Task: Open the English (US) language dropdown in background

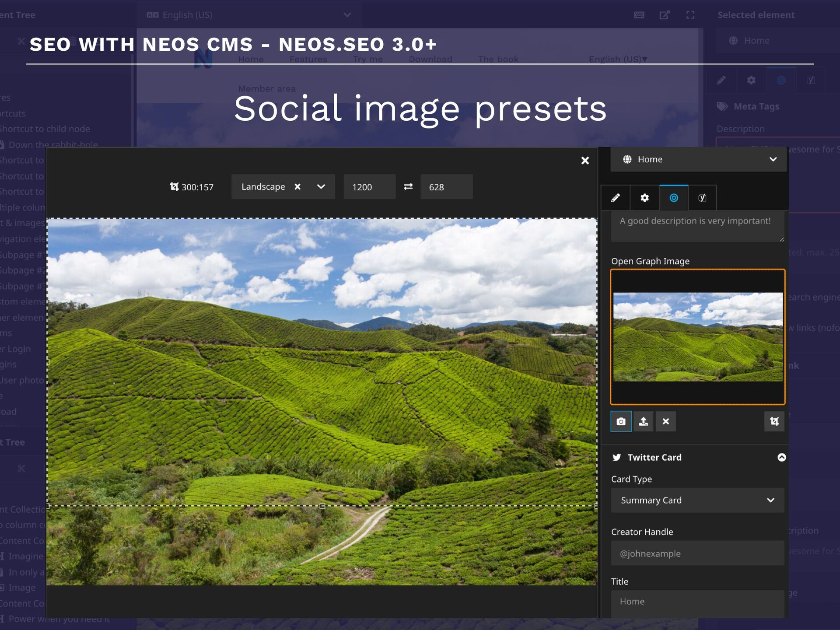Action: pyautogui.click(x=248, y=15)
